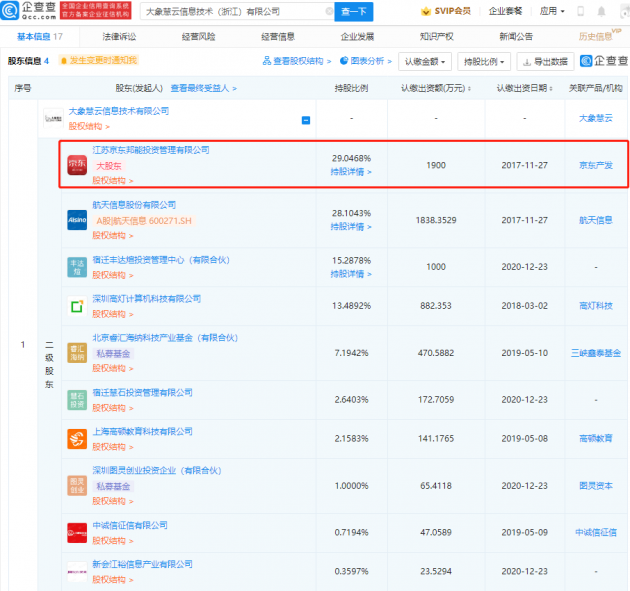
Task: Click 发生变更时通知我 alert button
Action: pyautogui.click(x=98, y=60)
